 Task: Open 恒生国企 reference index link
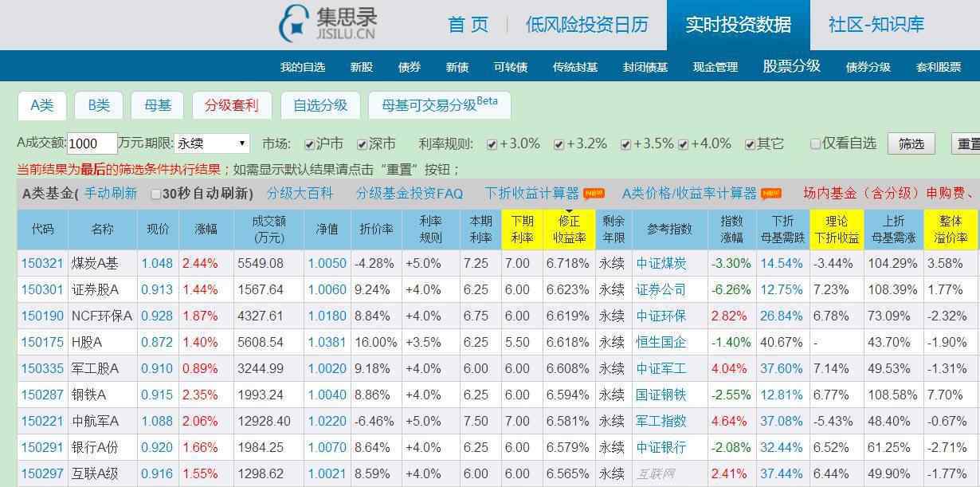point(661,343)
